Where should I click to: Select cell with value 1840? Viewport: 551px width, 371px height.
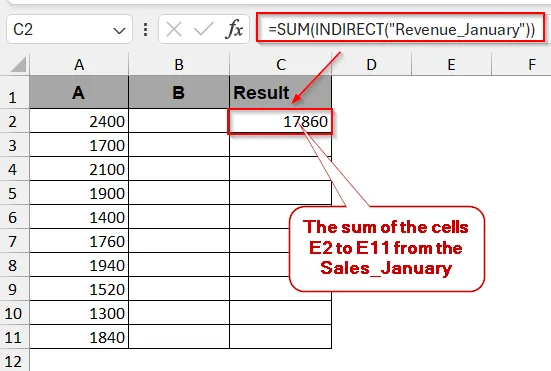click(79, 337)
